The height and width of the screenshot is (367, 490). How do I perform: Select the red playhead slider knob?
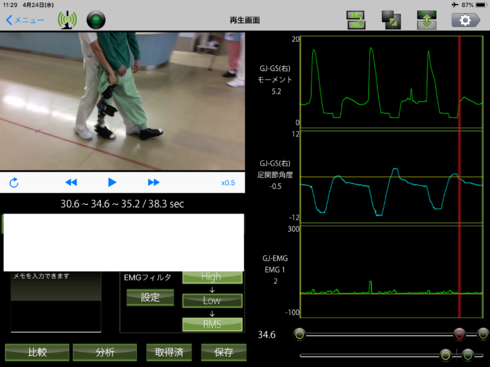click(459, 334)
